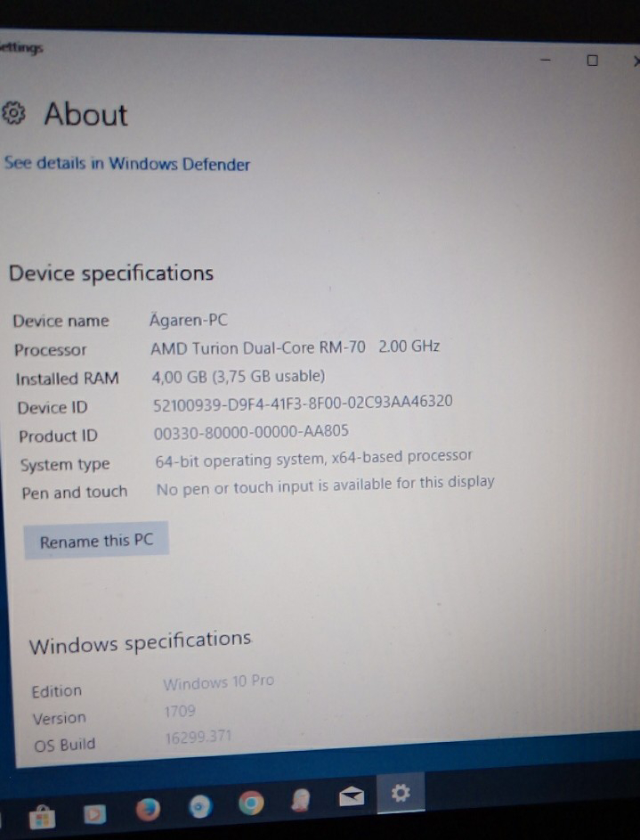Viewport: 640px width, 840px height.
Task: Click the About page title
Action: click(x=85, y=114)
